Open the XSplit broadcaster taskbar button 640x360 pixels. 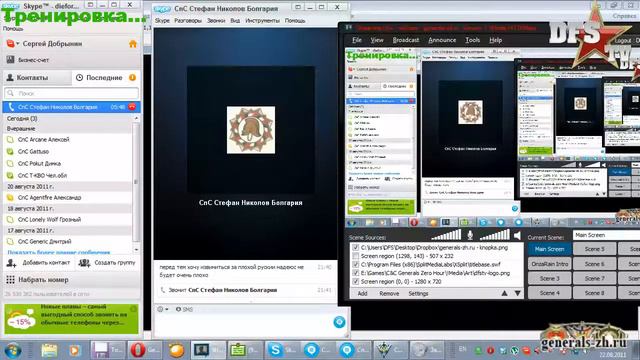tap(208, 350)
